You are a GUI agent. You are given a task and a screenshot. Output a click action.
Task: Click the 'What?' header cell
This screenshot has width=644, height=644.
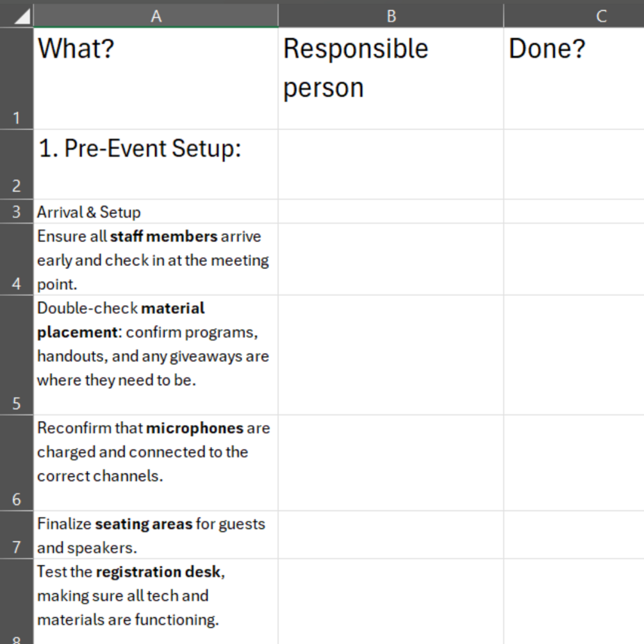(x=156, y=78)
